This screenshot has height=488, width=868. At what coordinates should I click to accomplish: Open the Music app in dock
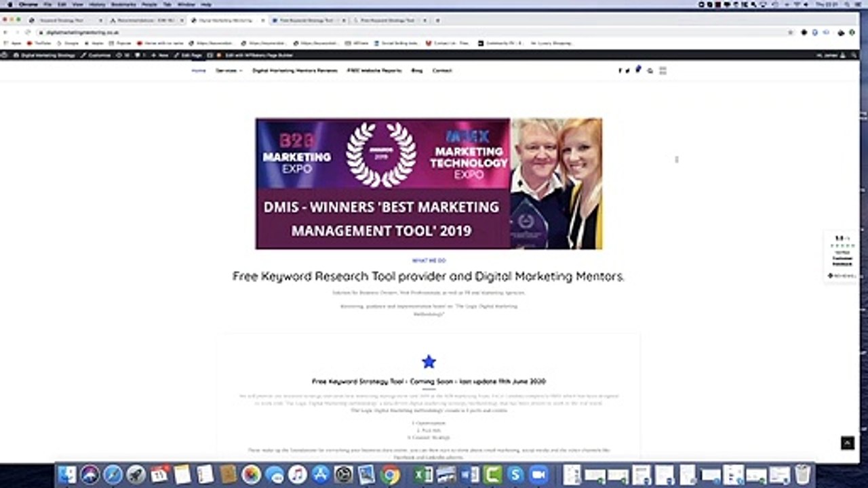point(297,474)
